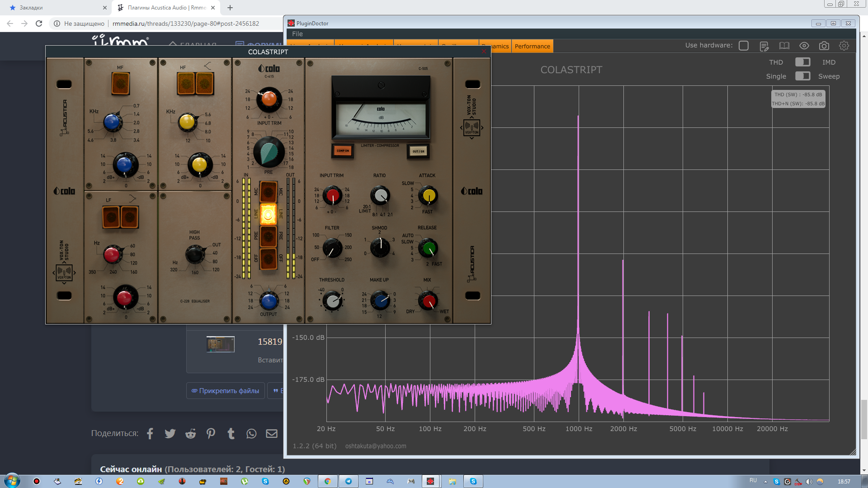
Task: Click the Вставить link under attachment
Action: 270,360
